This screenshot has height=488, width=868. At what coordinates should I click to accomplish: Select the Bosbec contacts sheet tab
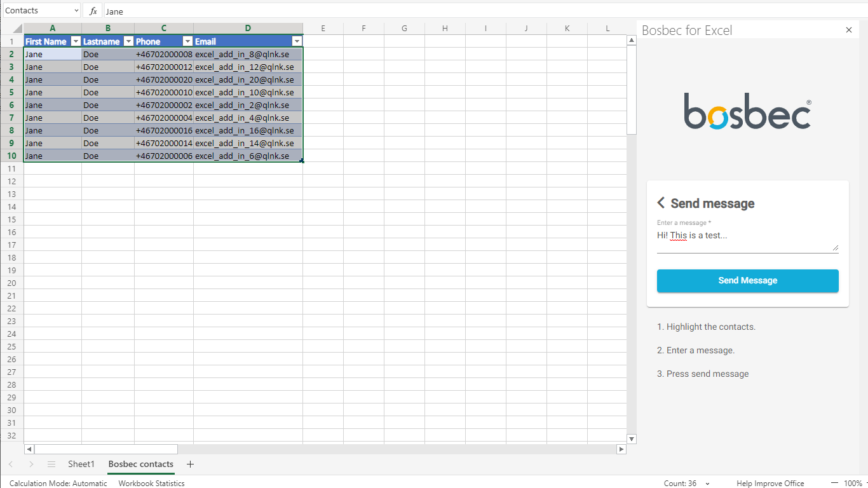coord(141,464)
